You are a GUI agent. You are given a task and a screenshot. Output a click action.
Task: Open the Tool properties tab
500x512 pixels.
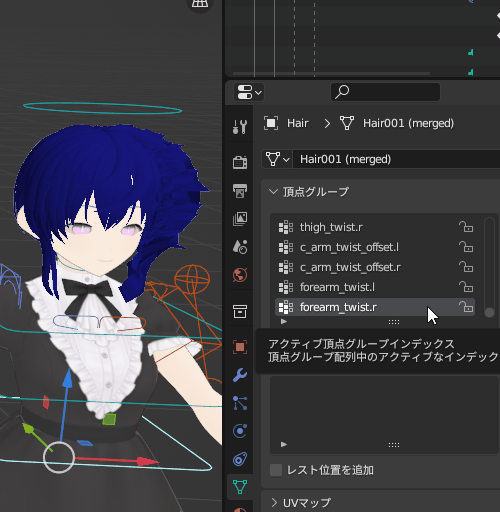tap(240, 127)
